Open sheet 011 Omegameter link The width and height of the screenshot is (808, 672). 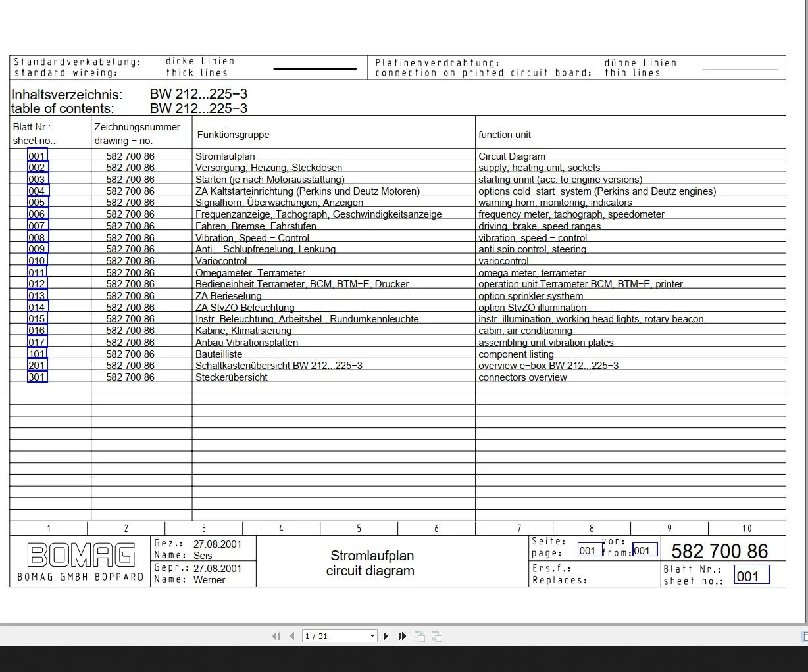pos(38,272)
